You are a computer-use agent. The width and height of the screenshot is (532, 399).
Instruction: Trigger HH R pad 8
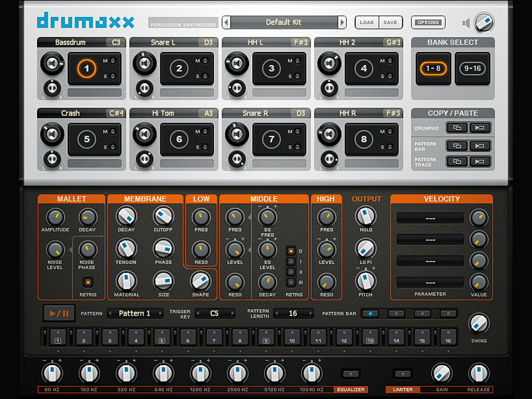pos(364,139)
